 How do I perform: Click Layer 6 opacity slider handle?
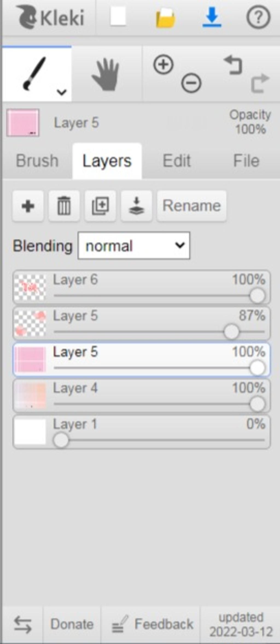pos(257,296)
